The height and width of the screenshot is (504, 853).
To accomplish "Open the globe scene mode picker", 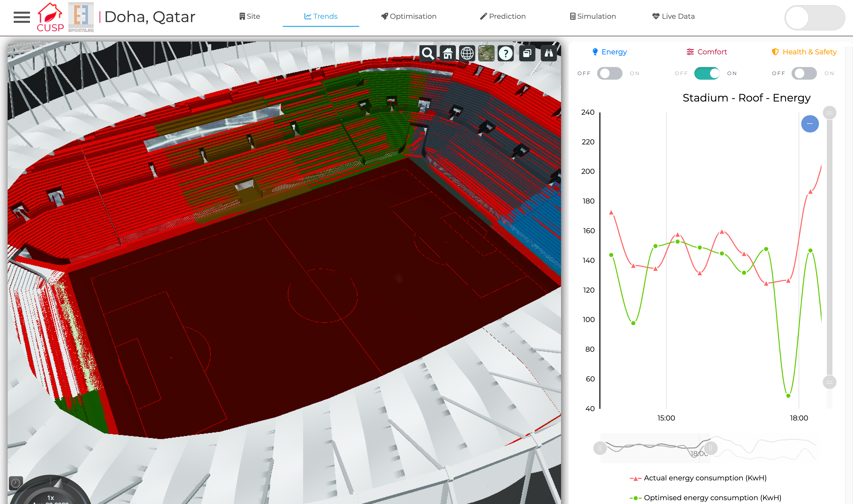I will (x=467, y=53).
